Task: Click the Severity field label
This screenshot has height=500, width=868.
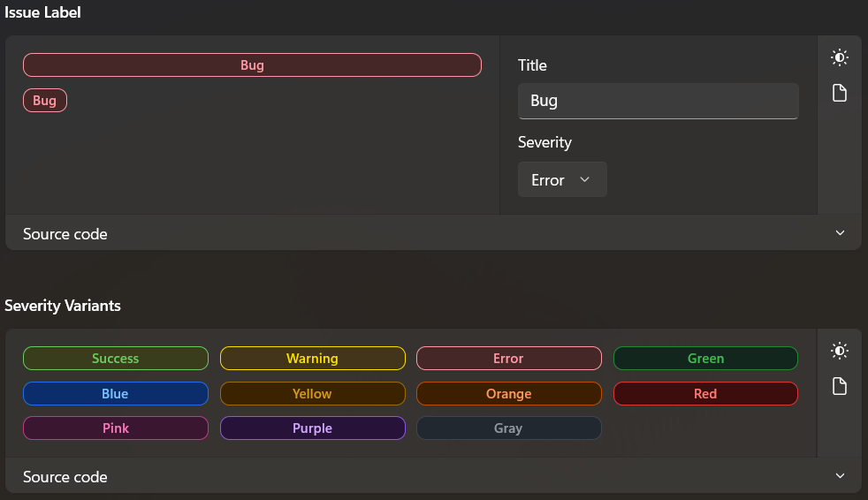Action: tap(544, 143)
